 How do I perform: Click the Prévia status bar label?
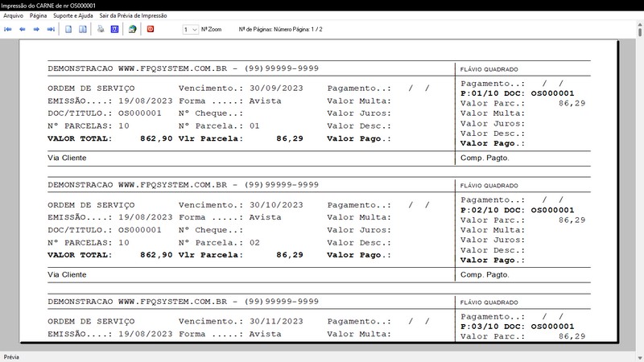(x=11, y=356)
